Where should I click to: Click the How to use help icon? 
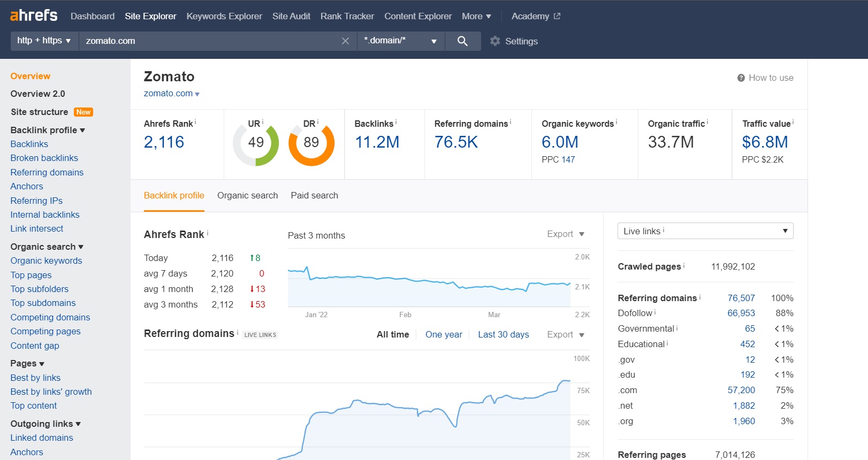coord(741,78)
